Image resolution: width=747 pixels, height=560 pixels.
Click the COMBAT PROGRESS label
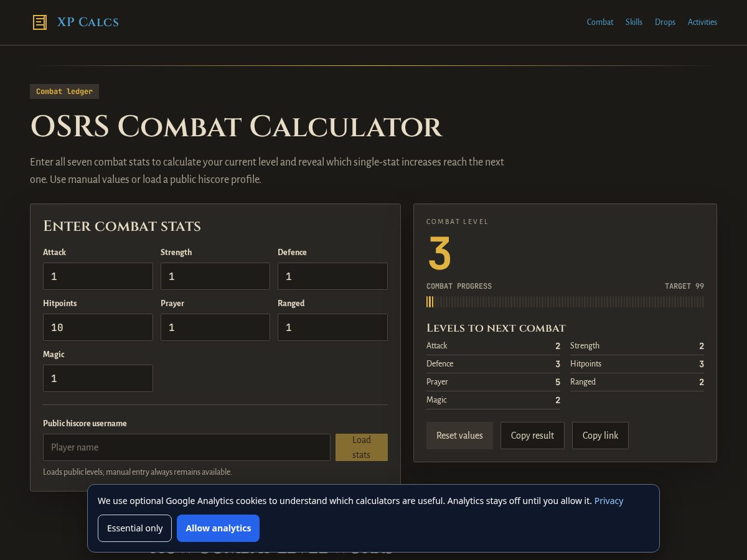pos(459,286)
